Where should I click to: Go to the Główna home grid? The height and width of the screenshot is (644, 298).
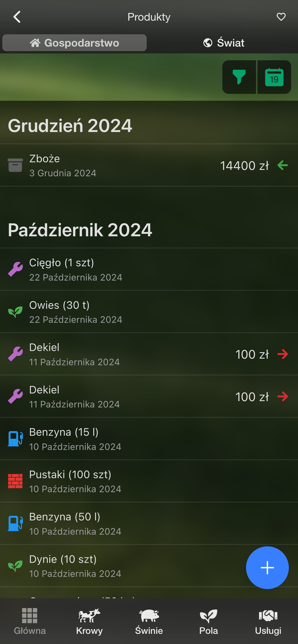pos(30,621)
